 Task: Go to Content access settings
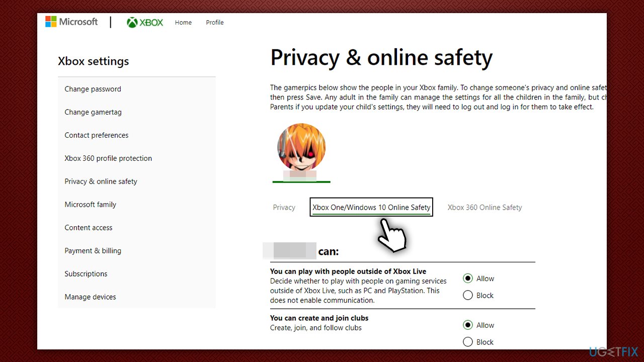[89, 228]
